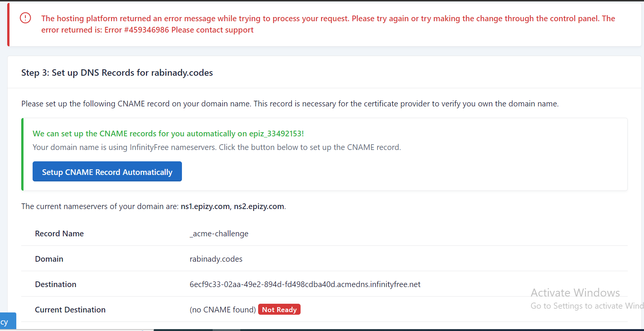Click the (no CNAME found) text
Viewport: 644px width, 331px height.
(223, 310)
